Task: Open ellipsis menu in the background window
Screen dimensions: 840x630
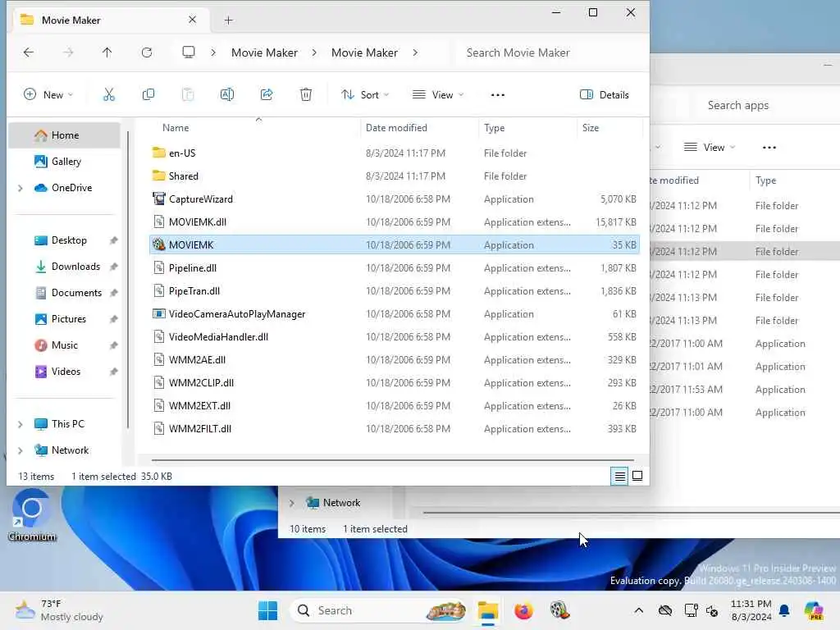Action: 769,148
